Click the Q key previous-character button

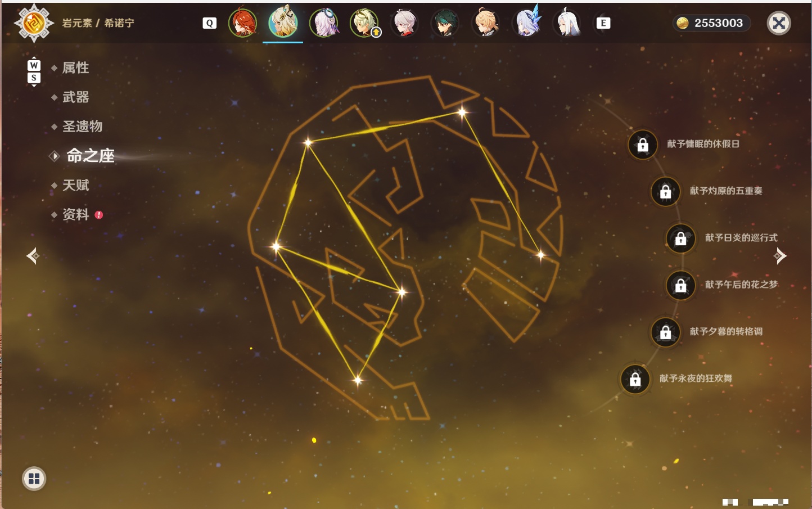pos(209,23)
